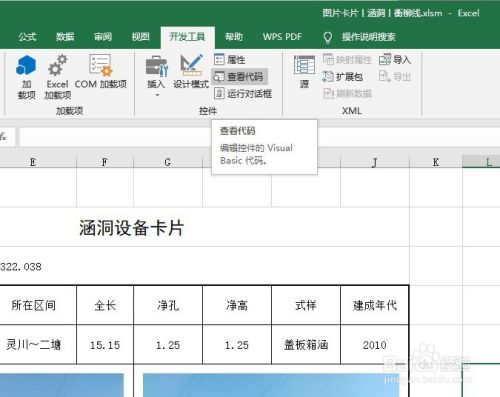Click the lightbulb search icon
The image size is (500, 397).
(328, 37)
